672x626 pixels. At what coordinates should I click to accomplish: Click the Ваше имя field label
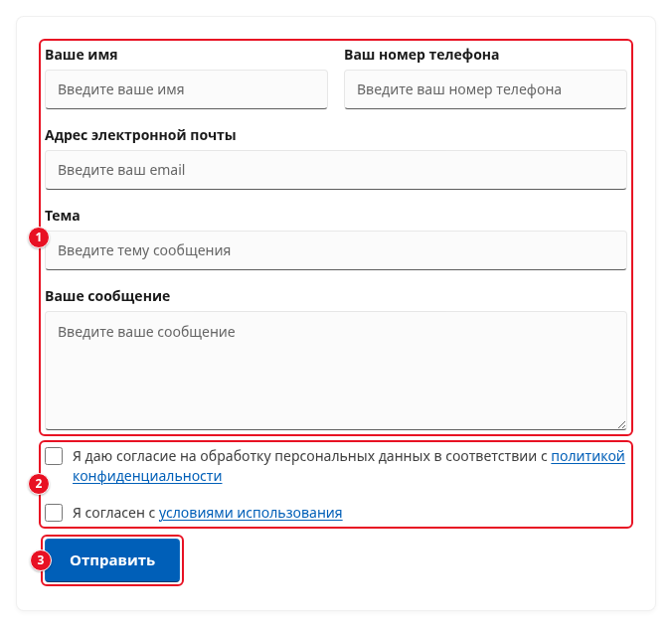pos(81,55)
